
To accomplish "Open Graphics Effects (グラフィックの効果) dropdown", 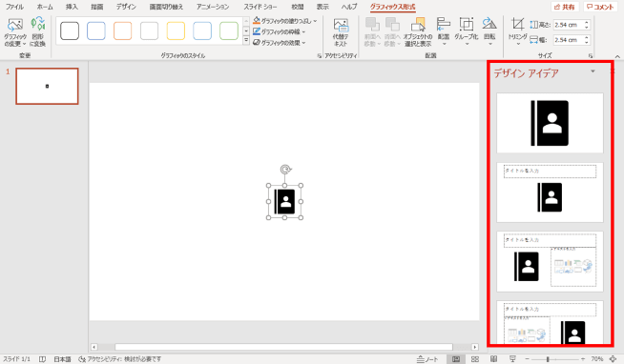I will (x=279, y=42).
